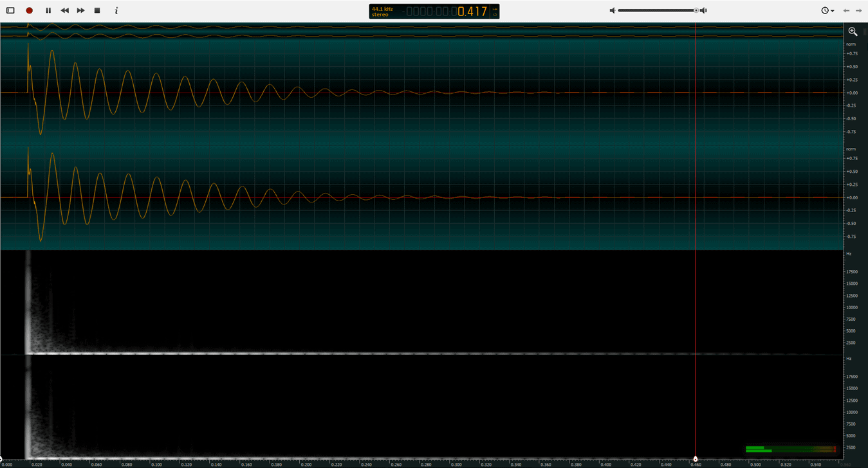Start recording with the red Record button
Screen dimensions: 868x468
pos(29,10)
